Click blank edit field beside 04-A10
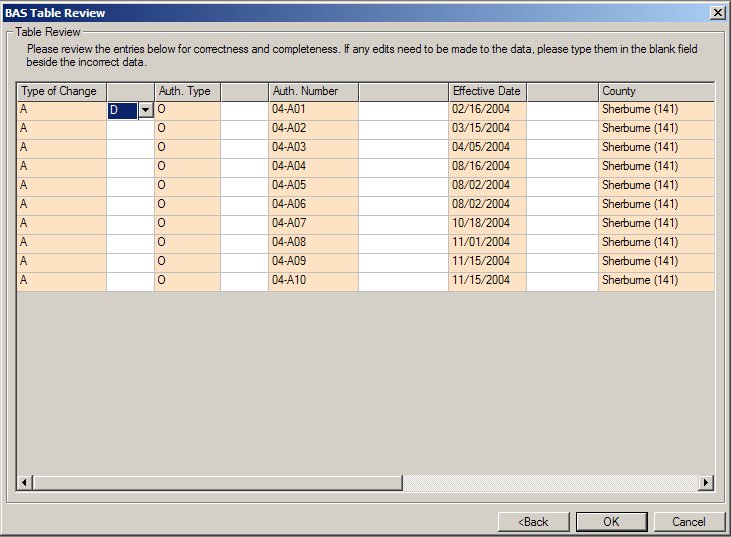731x537 pixels. [403, 281]
